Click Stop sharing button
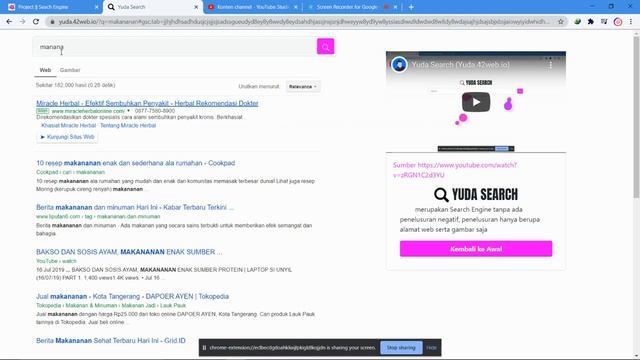The image size is (640, 360). coord(401,348)
